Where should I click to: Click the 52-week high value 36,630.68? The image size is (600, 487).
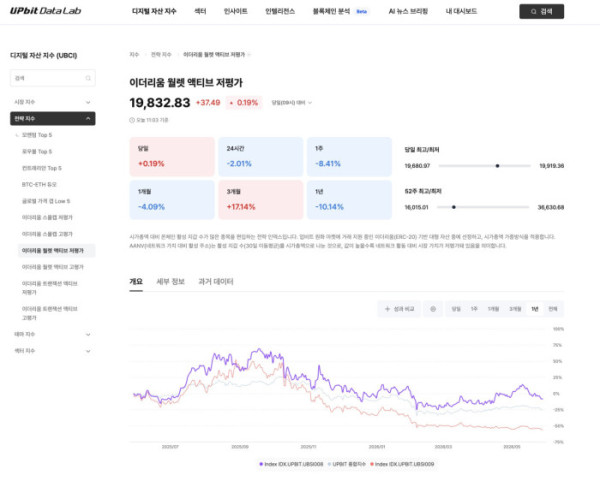click(551, 207)
